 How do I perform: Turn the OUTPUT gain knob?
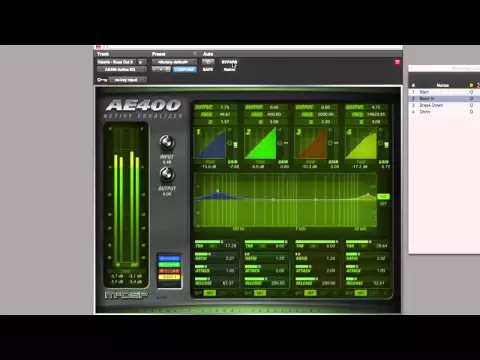coord(167,174)
